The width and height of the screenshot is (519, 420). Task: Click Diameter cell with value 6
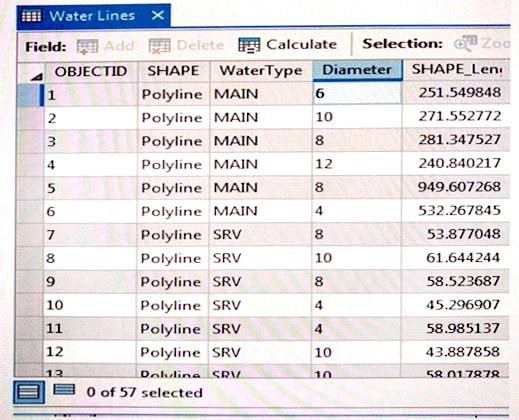357,93
